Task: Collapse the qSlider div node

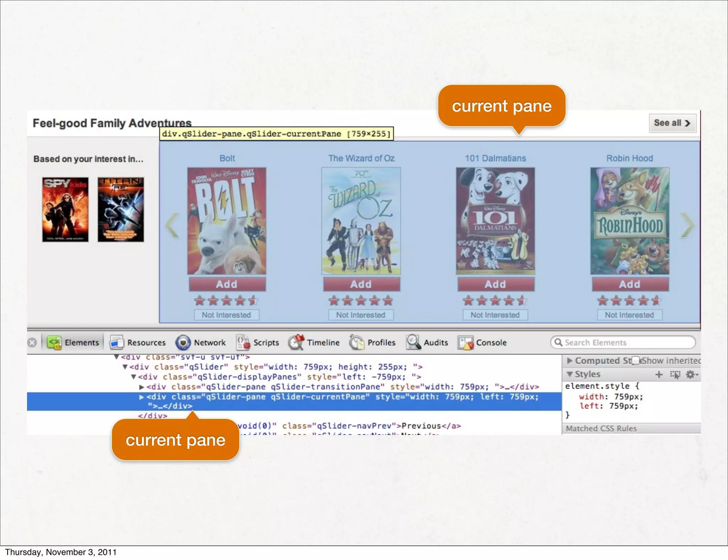Action: (125, 367)
